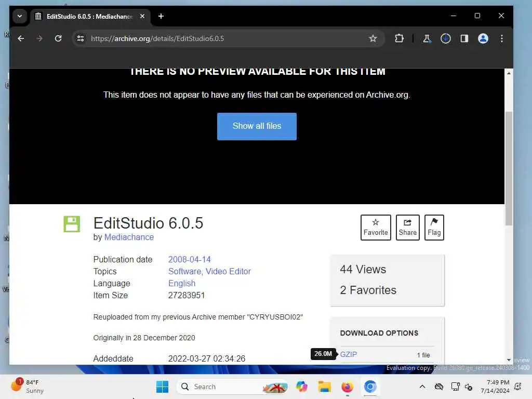Click the Show all files button
Screen dimensions: 532x399
[257, 126]
